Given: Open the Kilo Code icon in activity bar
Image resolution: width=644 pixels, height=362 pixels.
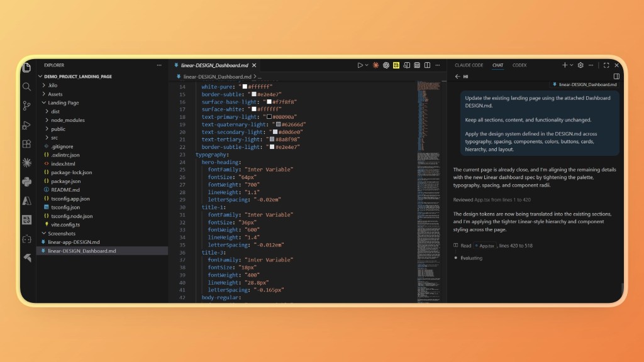Looking at the screenshot, I should (x=26, y=219).
